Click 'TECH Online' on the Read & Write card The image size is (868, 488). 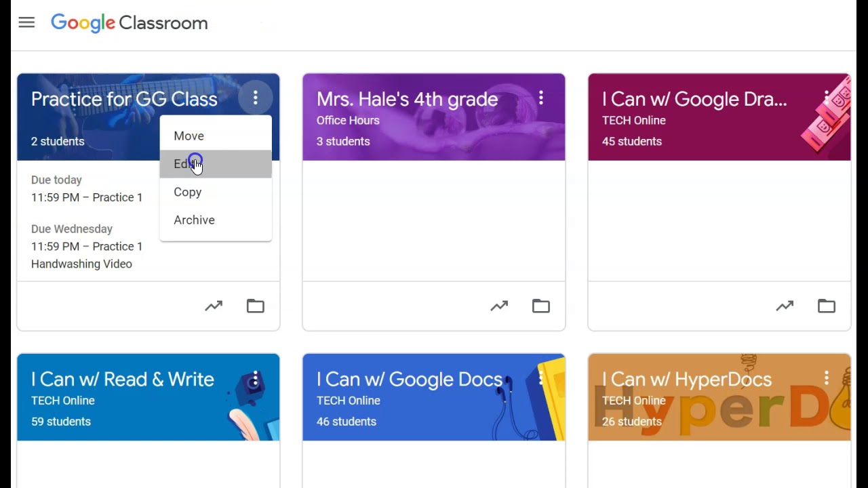point(63,401)
